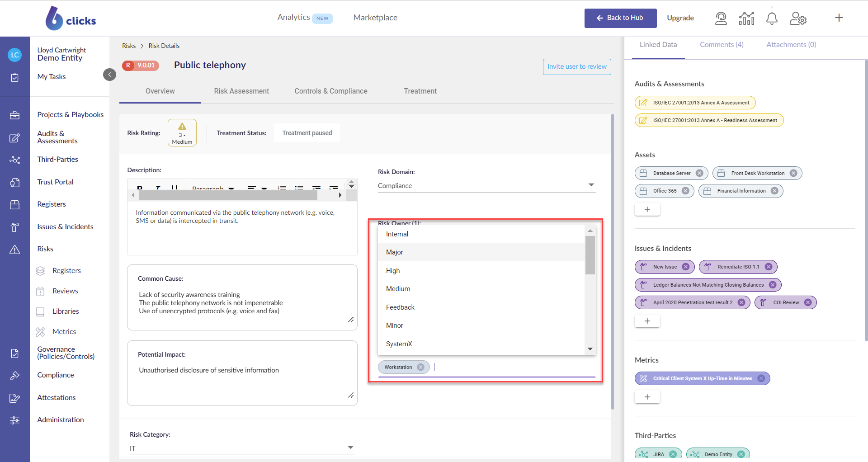Viewport: 868px width, 462px height.
Task: Click the plus icon in top right header
Action: click(839, 18)
